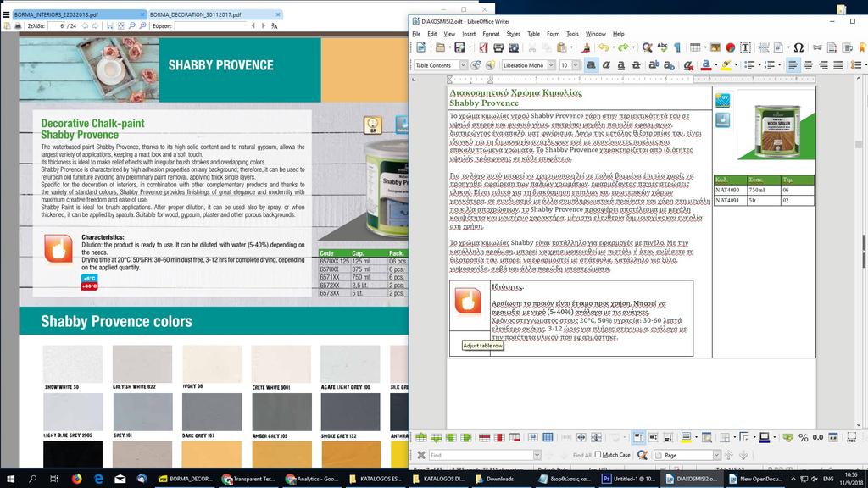868x488 pixels.
Task: Click the Insert Chart icon
Action: coord(730,48)
